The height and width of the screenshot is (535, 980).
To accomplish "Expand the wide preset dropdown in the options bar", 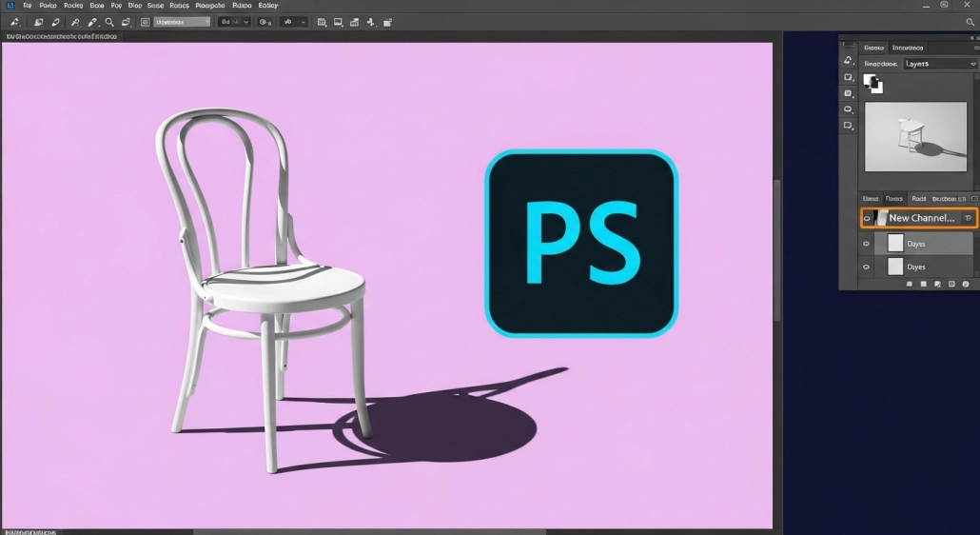I will coord(182,21).
